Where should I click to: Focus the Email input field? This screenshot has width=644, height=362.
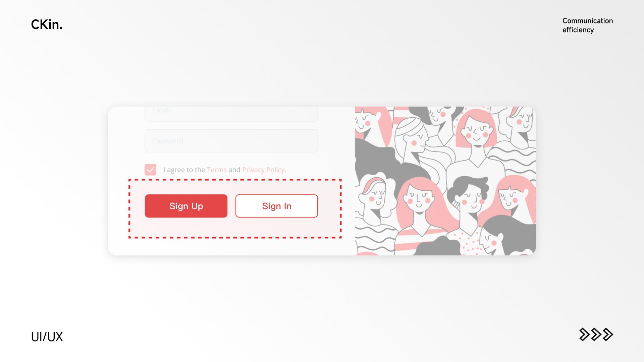tap(231, 114)
